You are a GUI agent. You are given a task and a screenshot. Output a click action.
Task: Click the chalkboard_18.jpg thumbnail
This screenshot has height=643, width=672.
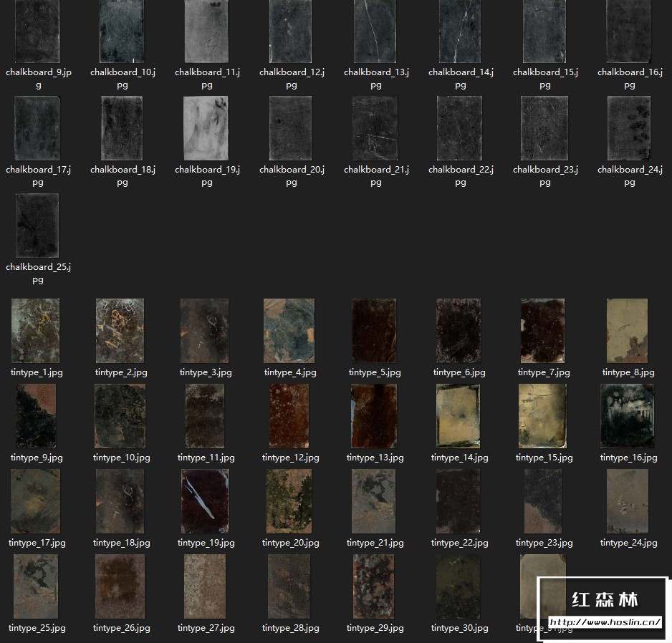pyautogui.click(x=122, y=128)
